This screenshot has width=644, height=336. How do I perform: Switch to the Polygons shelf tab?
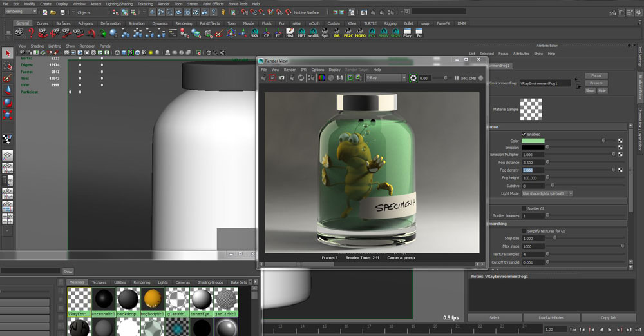pyautogui.click(x=86, y=23)
